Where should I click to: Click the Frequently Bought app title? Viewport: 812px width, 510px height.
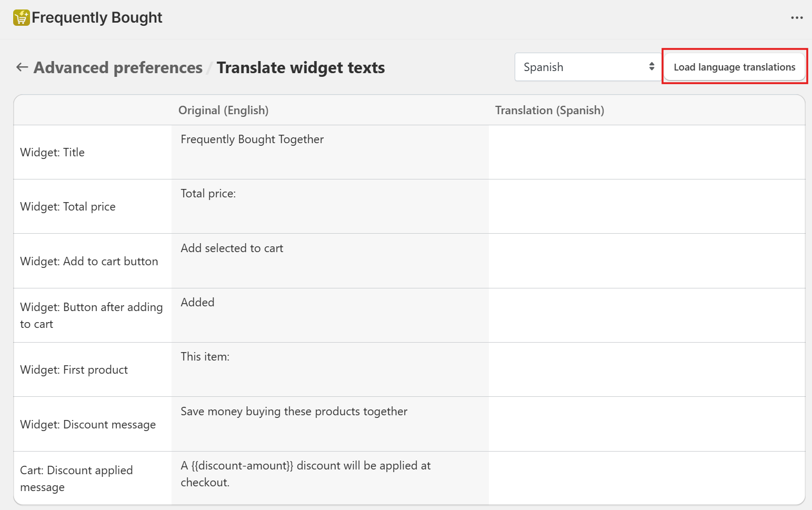pyautogui.click(x=97, y=18)
